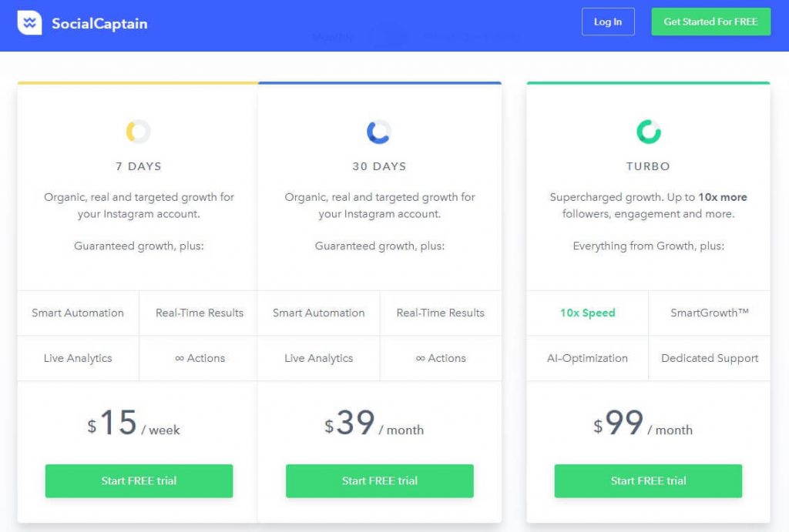Click the Dedicated Support feature cell
789x532 pixels.
710,358
